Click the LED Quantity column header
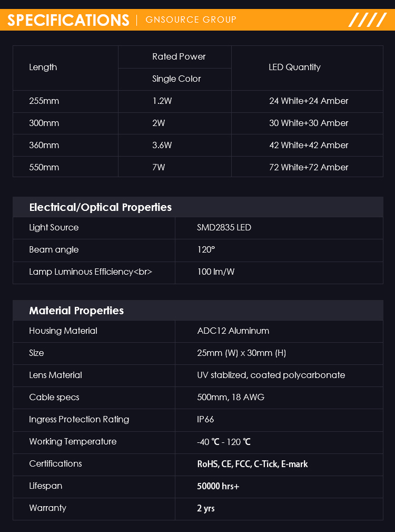 coord(294,67)
